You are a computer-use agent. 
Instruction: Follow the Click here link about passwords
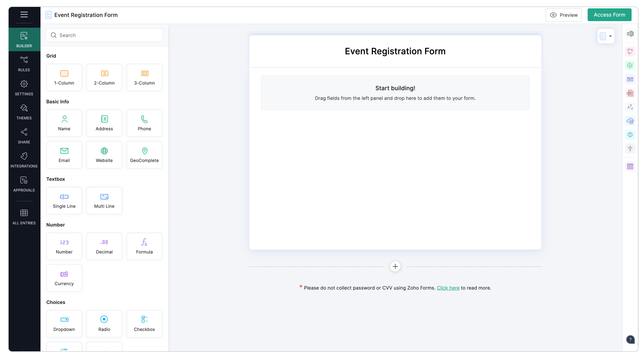tap(448, 288)
